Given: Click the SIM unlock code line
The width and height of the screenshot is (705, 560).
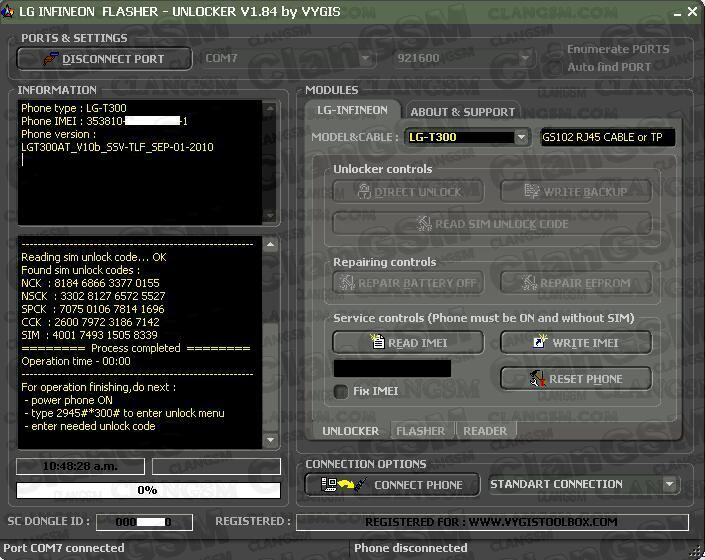Looking at the screenshot, I should (x=89, y=335).
